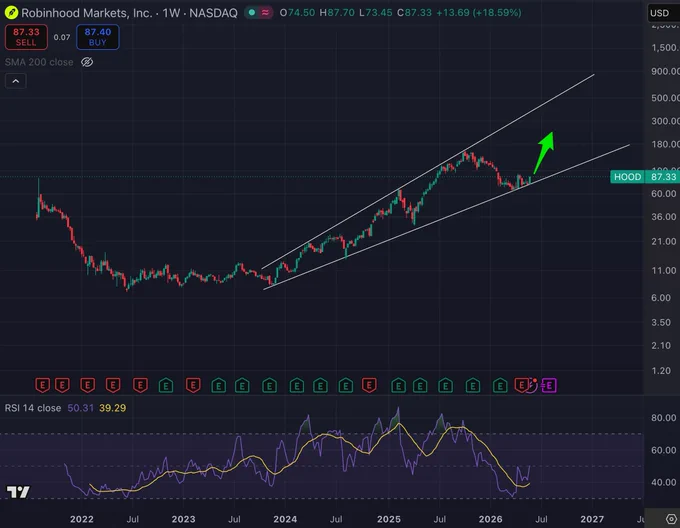Click the change value +13.69 (+18.59%)

tap(479, 13)
